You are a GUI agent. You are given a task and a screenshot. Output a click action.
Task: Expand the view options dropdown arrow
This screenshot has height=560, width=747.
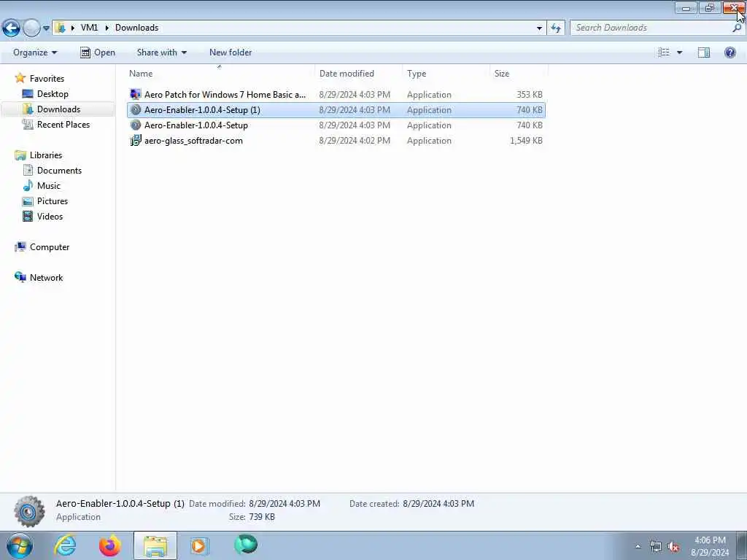pyautogui.click(x=679, y=52)
